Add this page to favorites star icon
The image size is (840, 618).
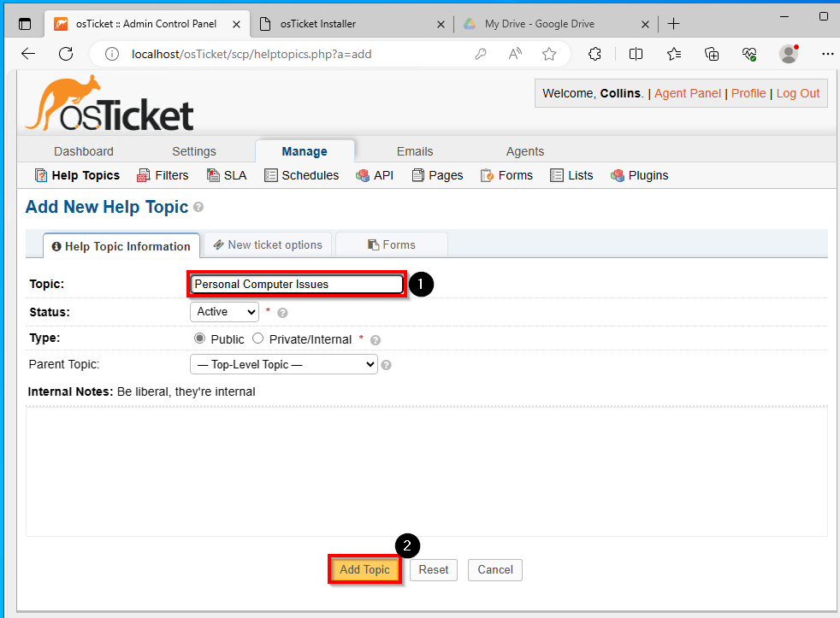pos(548,54)
